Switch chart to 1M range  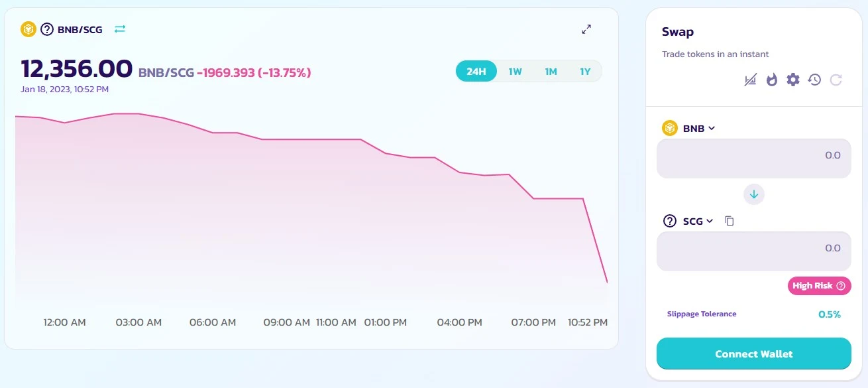(x=551, y=72)
